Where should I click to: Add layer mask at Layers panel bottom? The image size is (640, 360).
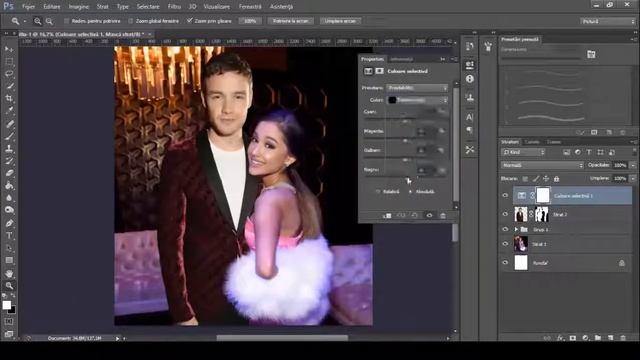click(573, 338)
